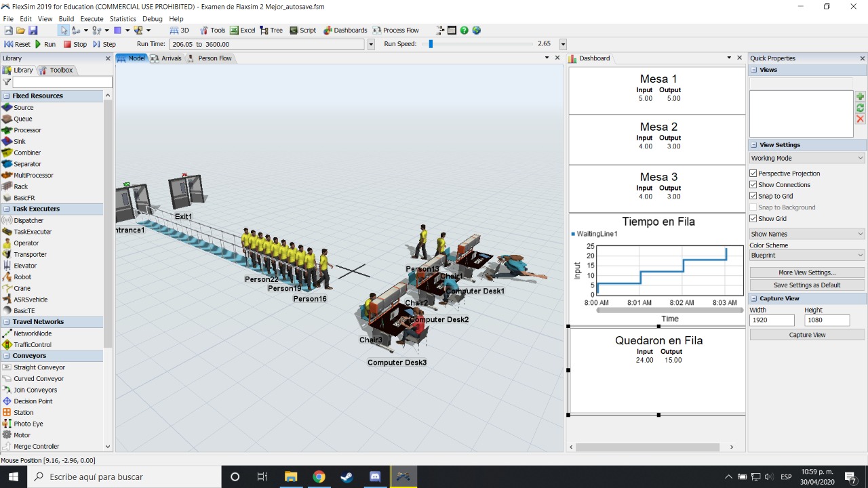Select the Crane object in Library
Screen dimensions: 868x488
[x=22, y=288]
